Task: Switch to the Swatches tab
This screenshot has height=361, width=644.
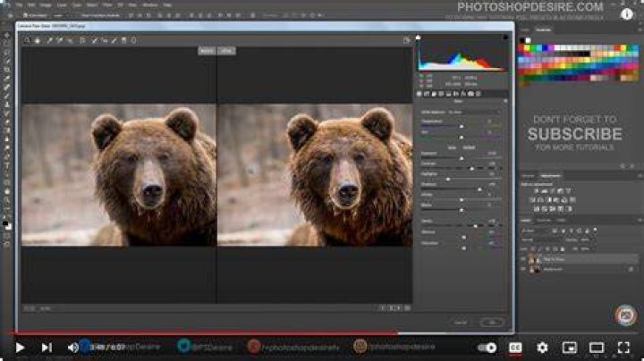Action: pos(544,30)
